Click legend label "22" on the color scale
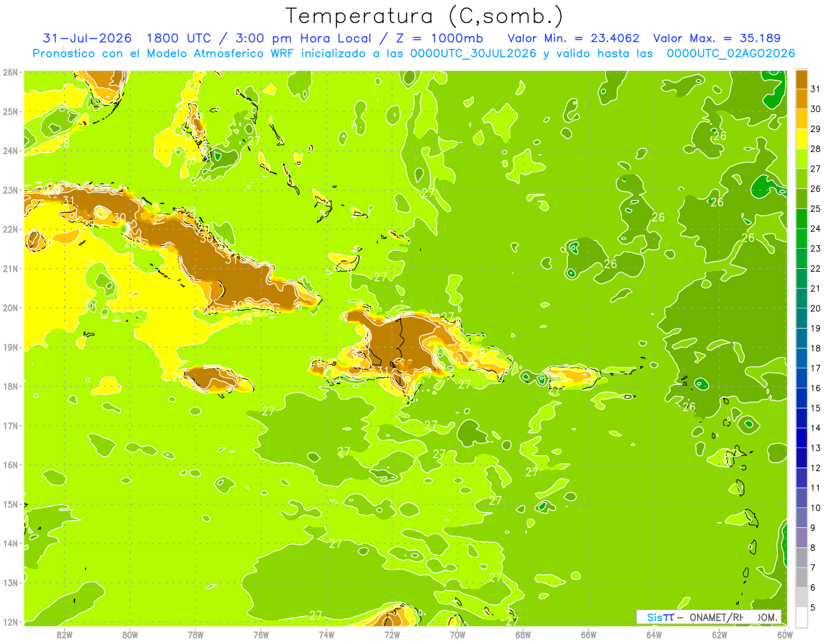This screenshot has width=834, height=644. coord(815,269)
